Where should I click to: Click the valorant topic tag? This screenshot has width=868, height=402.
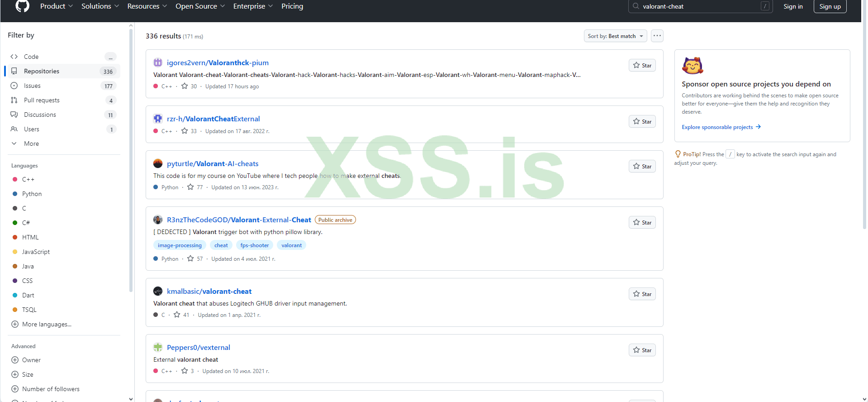292,245
